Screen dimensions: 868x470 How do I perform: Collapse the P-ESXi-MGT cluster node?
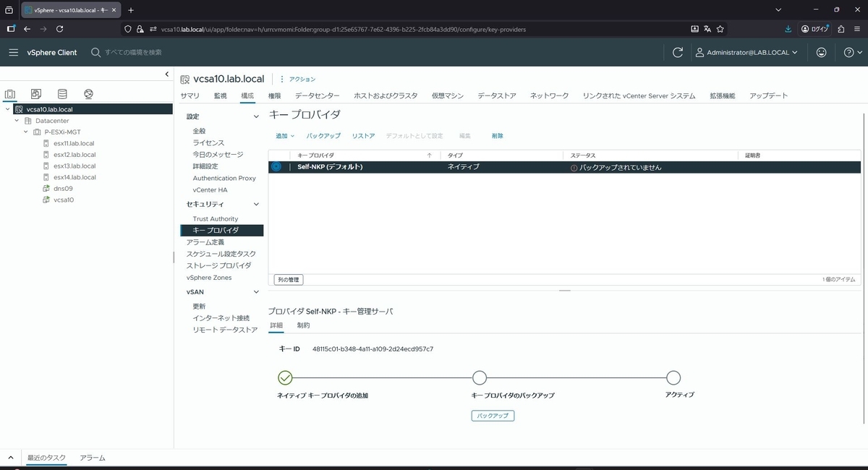(27, 132)
